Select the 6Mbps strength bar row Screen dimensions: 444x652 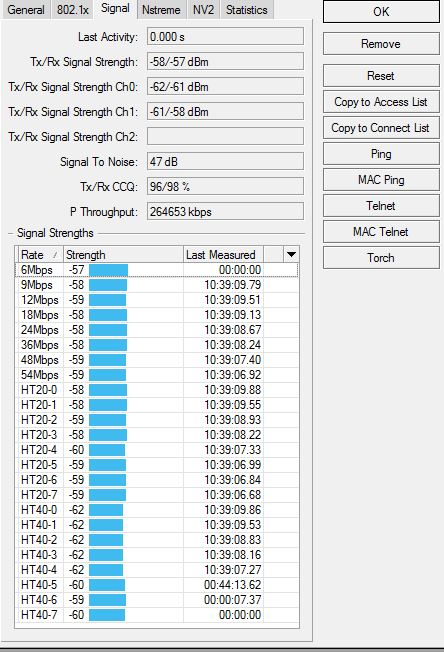tap(157, 270)
